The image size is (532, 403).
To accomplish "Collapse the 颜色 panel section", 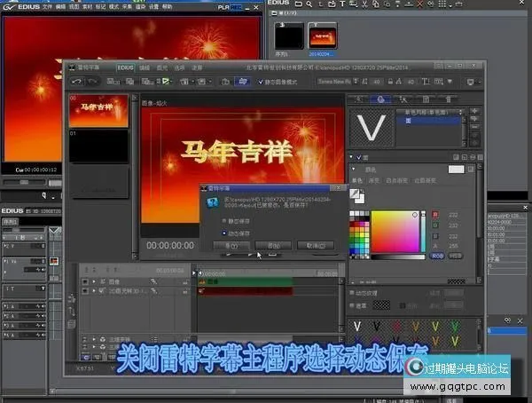I will tap(354, 169).
